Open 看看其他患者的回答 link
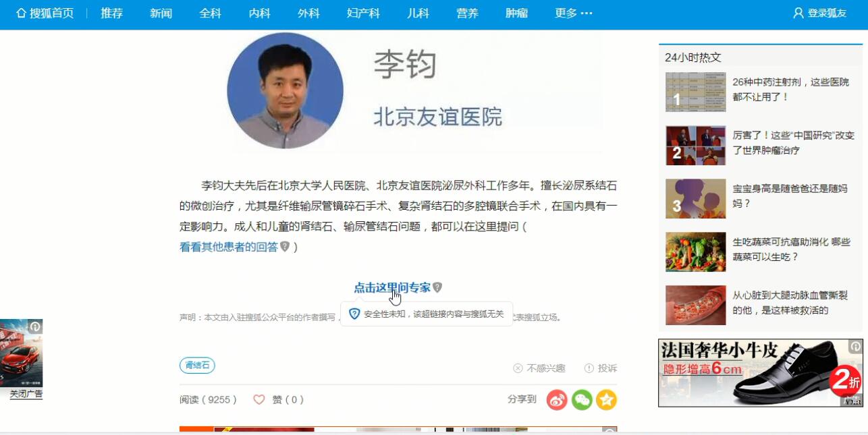 (229, 247)
